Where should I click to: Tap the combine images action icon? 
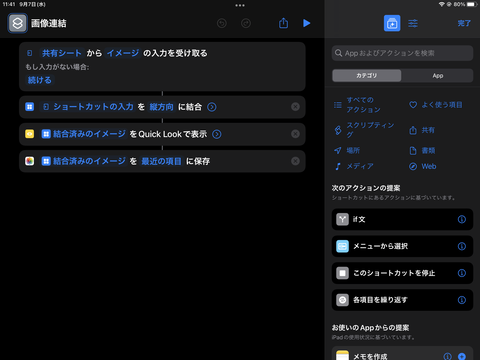click(x=30, y=107)
